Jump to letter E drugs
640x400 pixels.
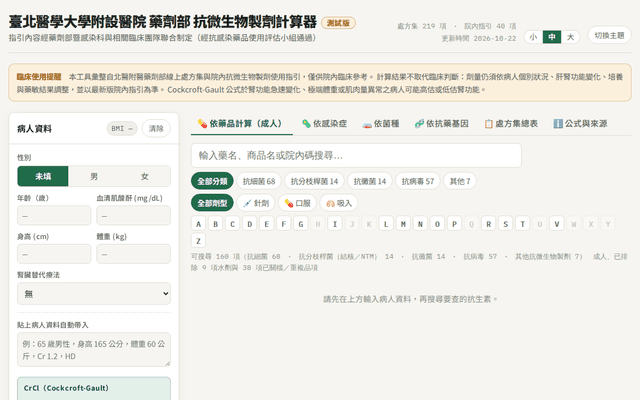[x=267, y=224]
